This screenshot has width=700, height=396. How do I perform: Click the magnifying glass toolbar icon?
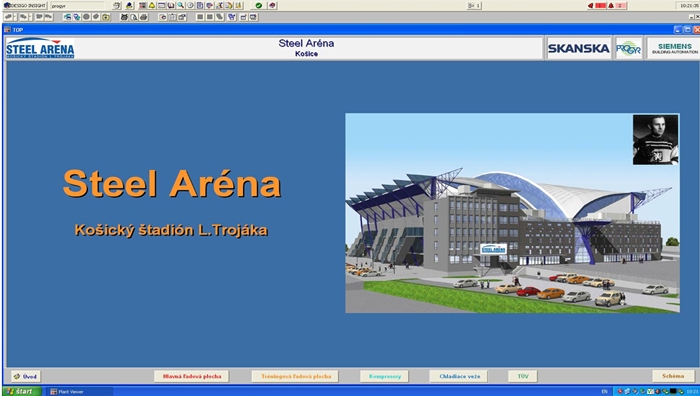180,5
